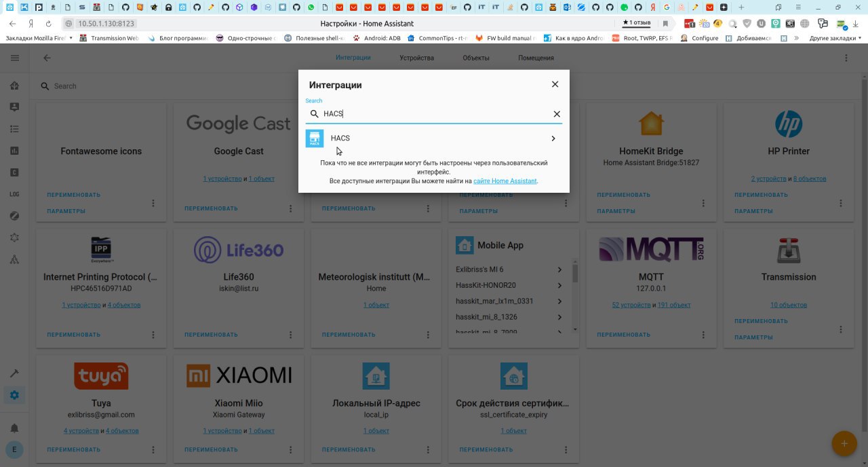Click ПАРАМЕТРЫ on Transmission card

pyautogui.click(x=753, y=337)
